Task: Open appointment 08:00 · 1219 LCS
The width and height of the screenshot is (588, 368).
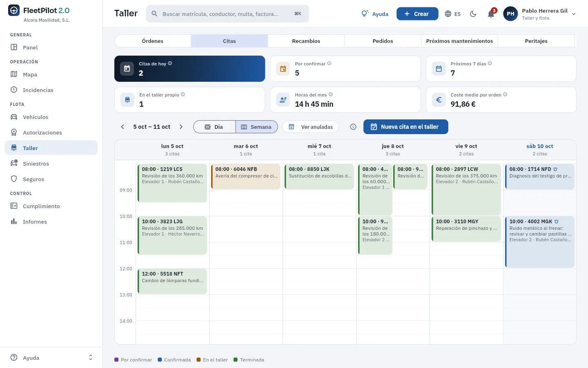Action: tap(172, 183)
